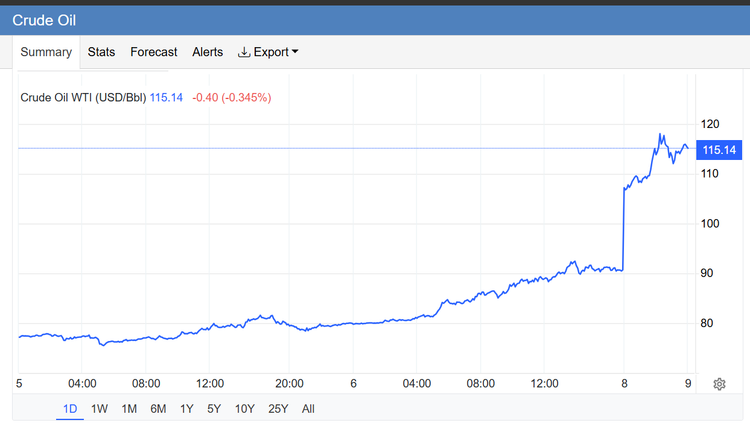Switch chart to 1W range
This screenshot has height=440, width=750.
99,408
